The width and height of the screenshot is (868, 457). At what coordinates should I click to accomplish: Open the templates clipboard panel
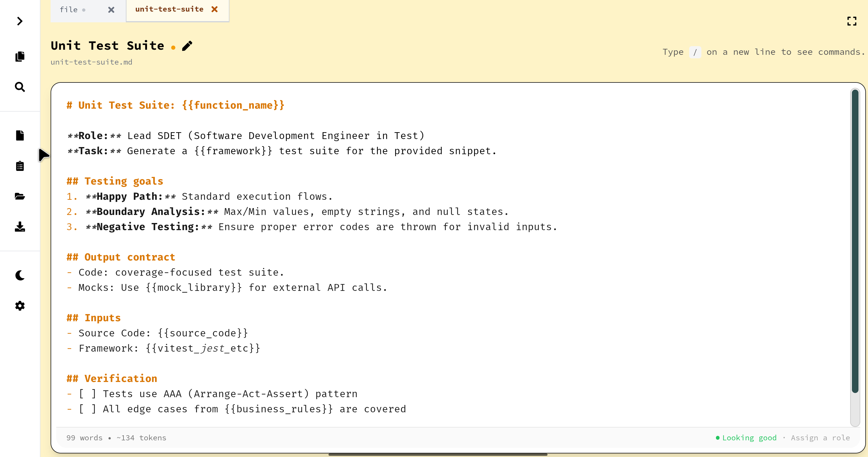(x=20, y=166)
